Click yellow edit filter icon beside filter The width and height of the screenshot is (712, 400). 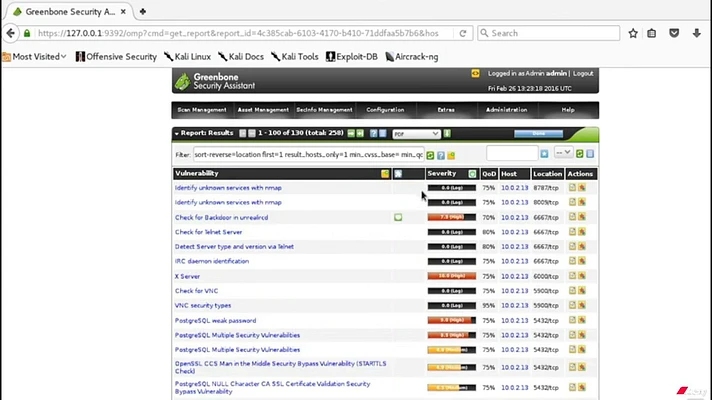click(451, 155)
